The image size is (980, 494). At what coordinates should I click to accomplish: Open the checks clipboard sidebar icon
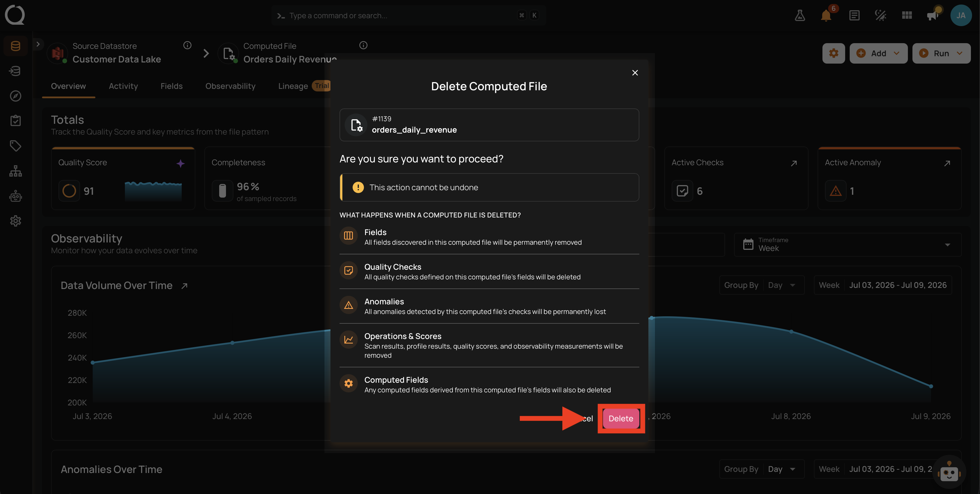16,121
